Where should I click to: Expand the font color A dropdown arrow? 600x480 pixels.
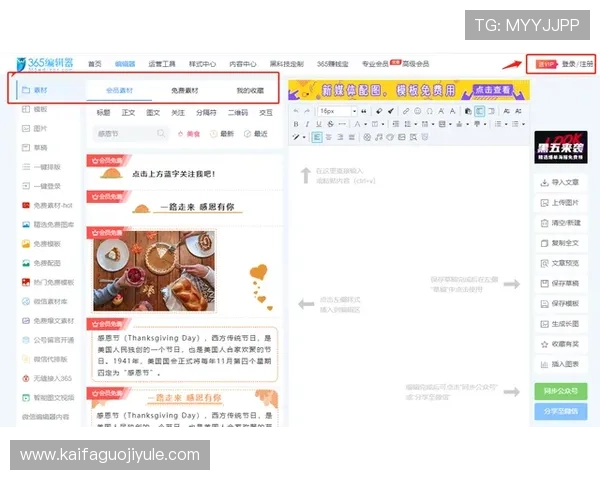(365, 124)
